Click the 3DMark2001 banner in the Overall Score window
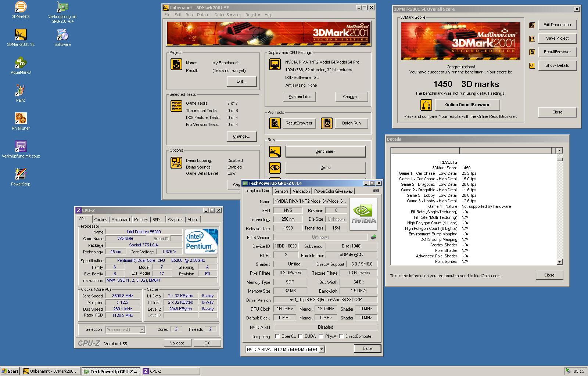Screen dimensions: 588x376 tap(460, 41)
